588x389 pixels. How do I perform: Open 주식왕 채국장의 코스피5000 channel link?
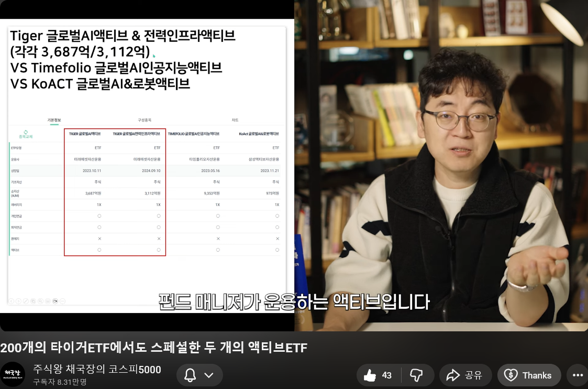click(97, 370)
